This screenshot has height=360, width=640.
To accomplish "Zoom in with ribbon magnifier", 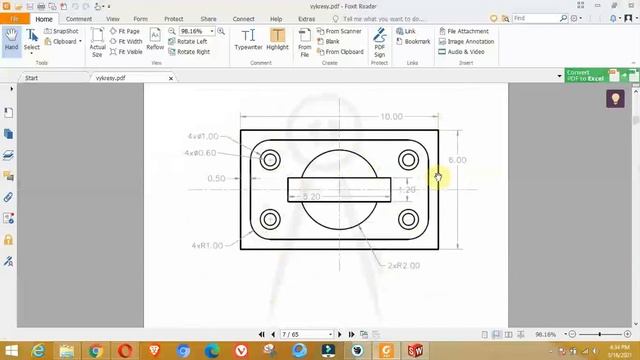I will click(x=221, y=31).
